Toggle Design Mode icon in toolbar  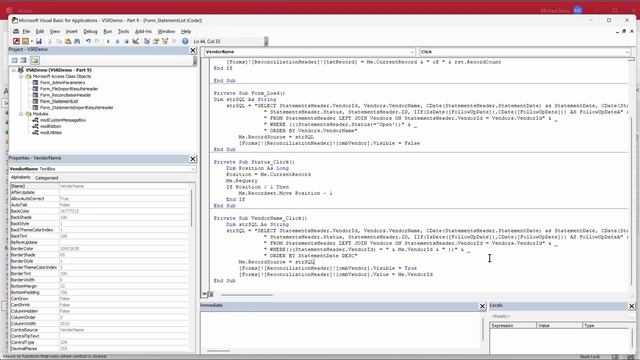136,41
